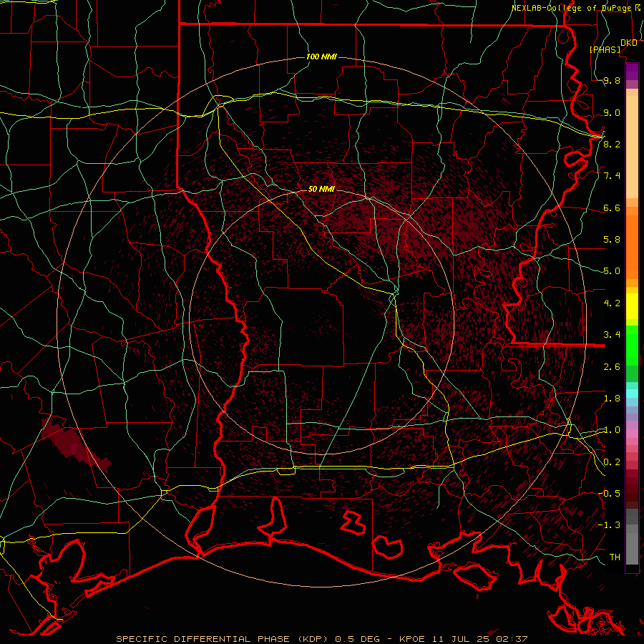The width and height of the screenshot is (644, 644).
Task: Click the "7.4" legend value
Action: click(612, 176)
